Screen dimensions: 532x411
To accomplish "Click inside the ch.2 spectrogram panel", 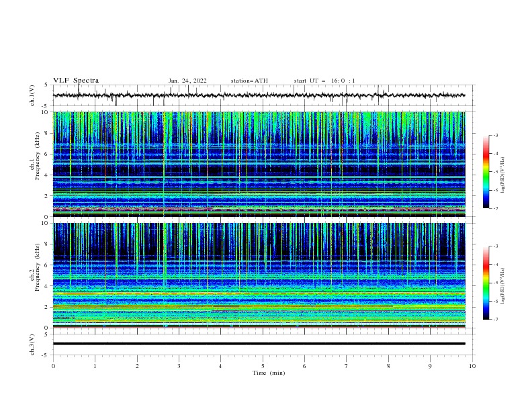I will coord(259,275).
